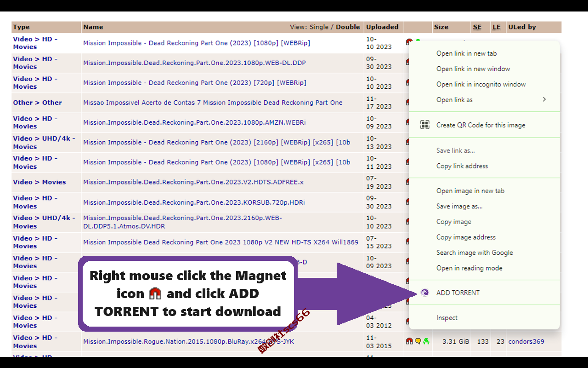Viewport: 588px width, 368px height.
Task: Sort by the Type column header
Action: pos(21,27)
